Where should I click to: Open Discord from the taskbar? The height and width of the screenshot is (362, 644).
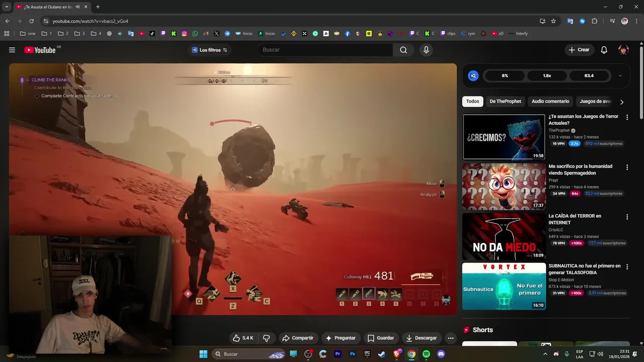[x=441, y=354]
